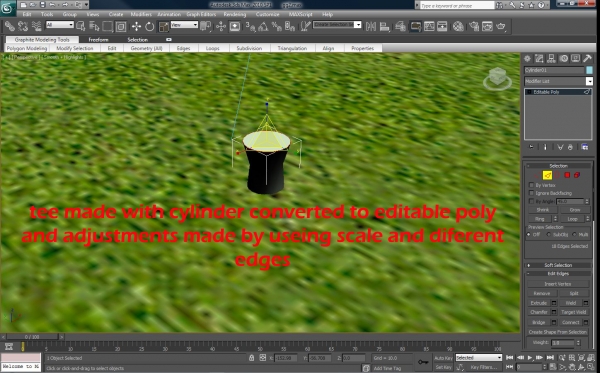Viewport: 600px width, 373px height.
Task: Click the Chamfer button
Action: coord(539,312)
